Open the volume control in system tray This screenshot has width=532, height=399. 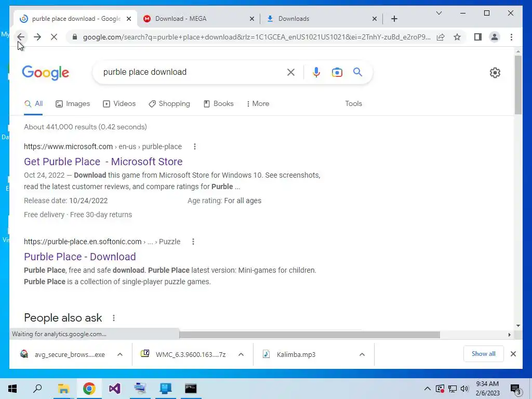click(x=464, y=389)
